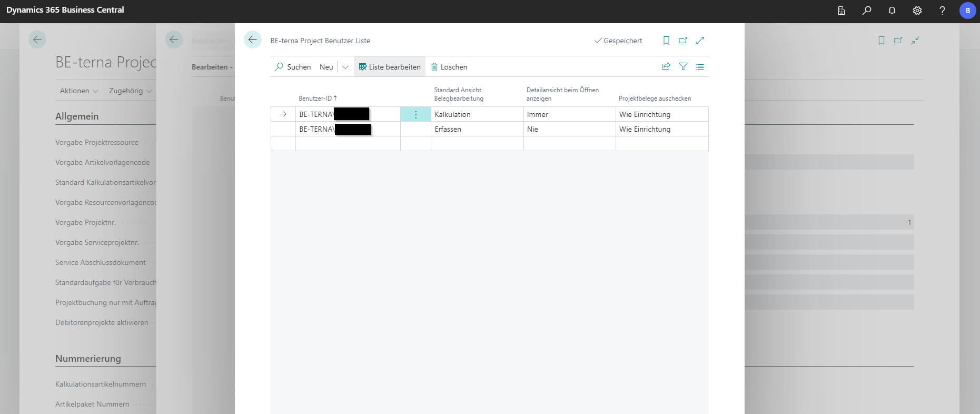Click Löschen to delete row
This screenshot has width=980, height=414.
pos(449,67)
